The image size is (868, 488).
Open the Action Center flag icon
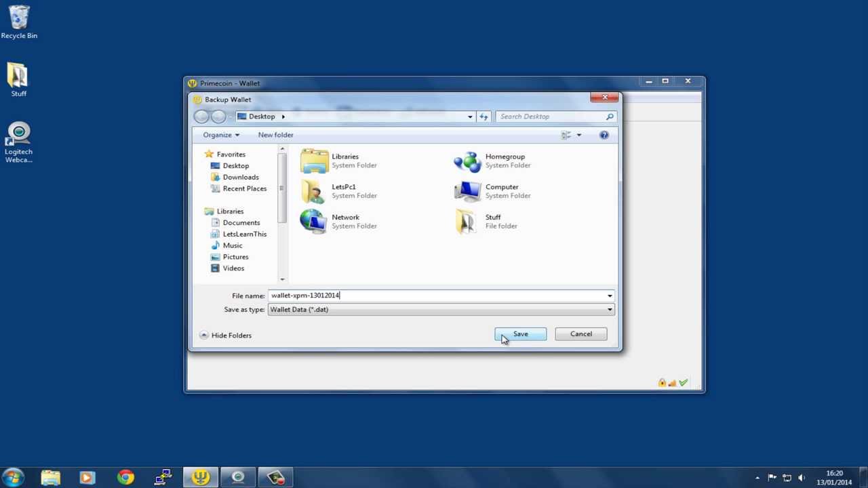(x=772, y=478)
